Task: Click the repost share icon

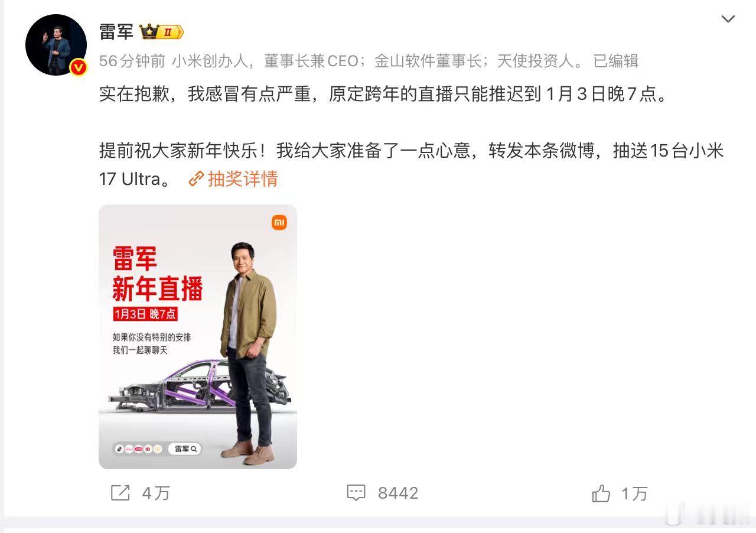Action: pos(120,493)
